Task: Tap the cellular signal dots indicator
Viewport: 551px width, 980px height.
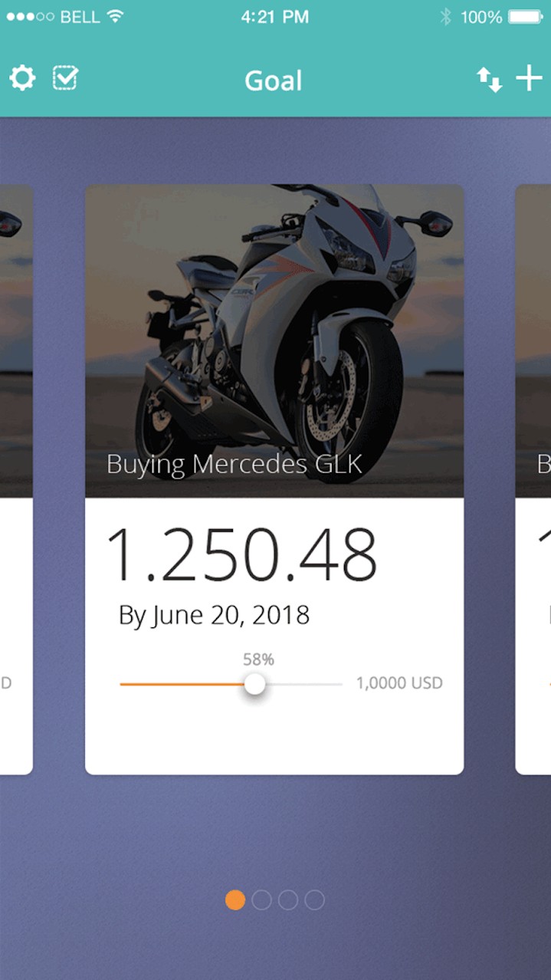Action: pos(30,17)
